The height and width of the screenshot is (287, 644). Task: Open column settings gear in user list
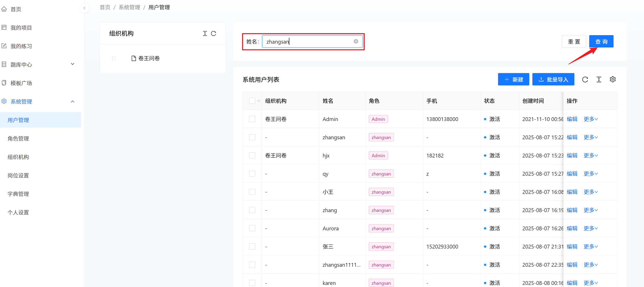pyautogui.click(x=613, y=80)
